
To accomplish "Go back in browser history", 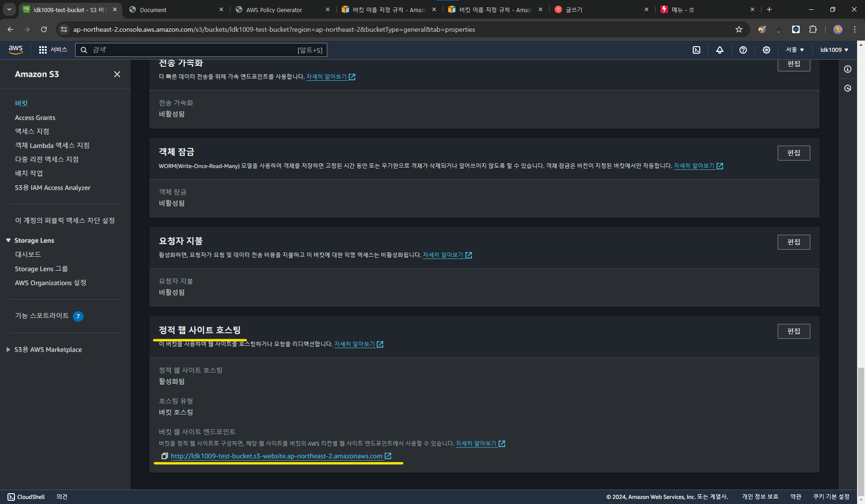I will [10, 29].
